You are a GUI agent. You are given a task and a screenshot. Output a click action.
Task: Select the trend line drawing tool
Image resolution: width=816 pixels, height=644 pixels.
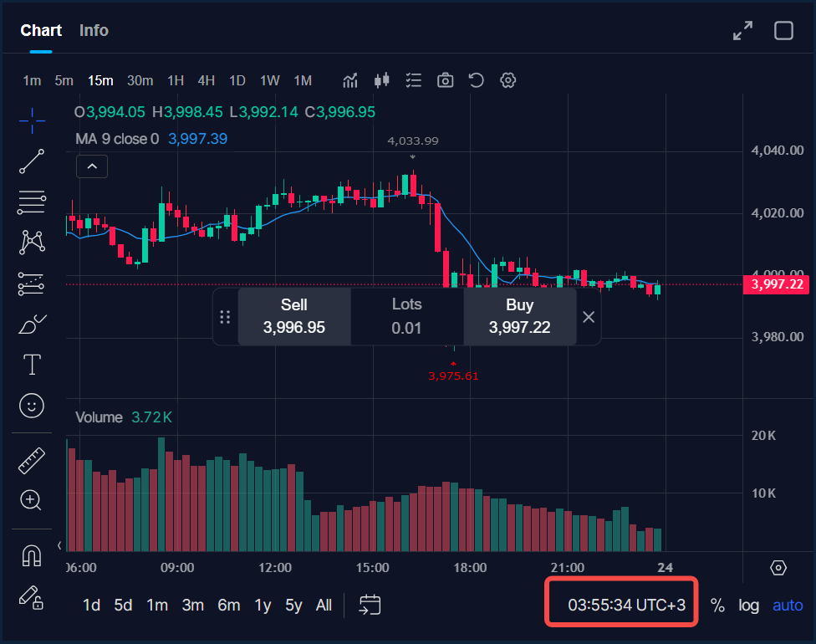(x=32, y=161)
